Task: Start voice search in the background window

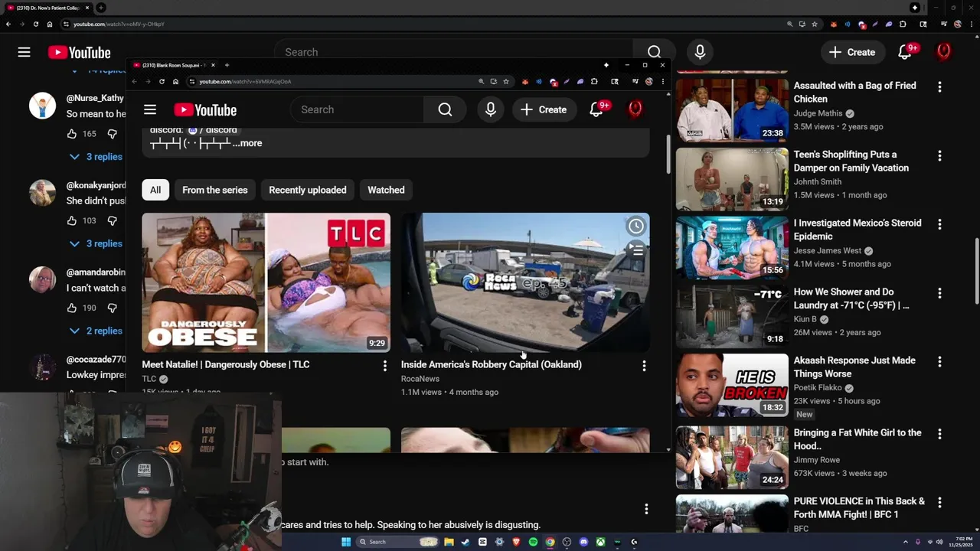Action: 700,52
